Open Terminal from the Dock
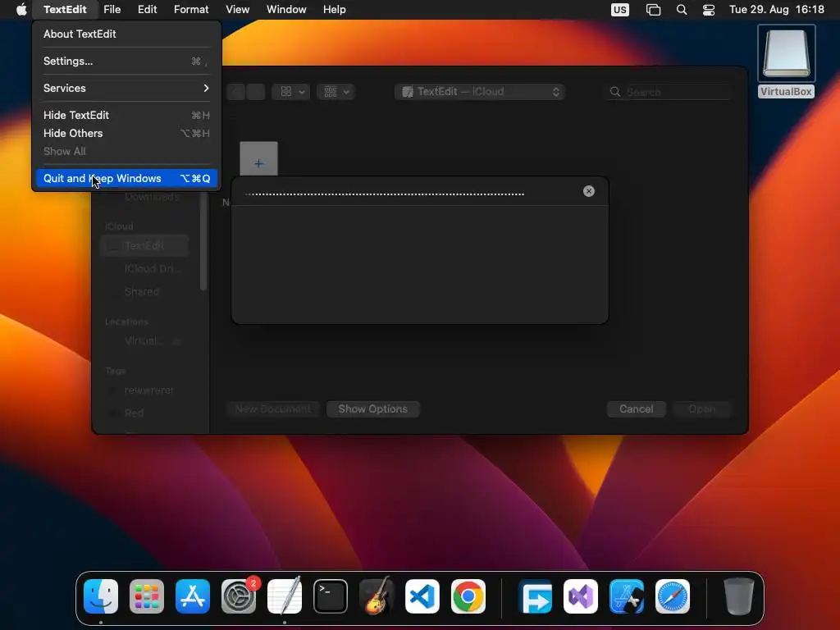Image resolution: width=840 pixels, height=630 pixels. pos(330,596)
